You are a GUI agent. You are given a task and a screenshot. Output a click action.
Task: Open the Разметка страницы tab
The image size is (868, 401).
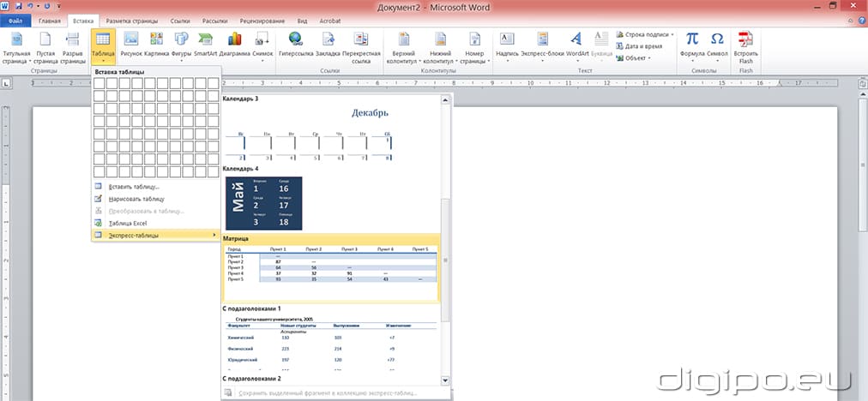click(x=131, y=20)
